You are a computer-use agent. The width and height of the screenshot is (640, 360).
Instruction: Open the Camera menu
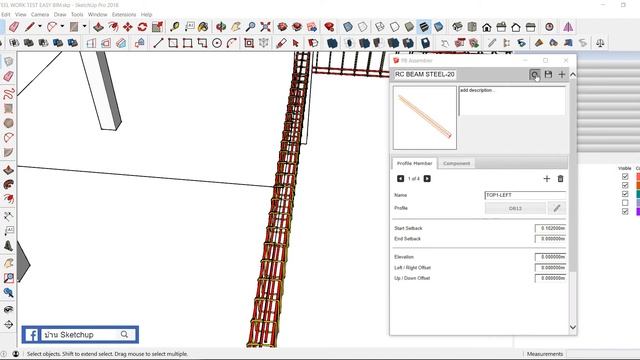pyautogui.click(x=40, y=14)
